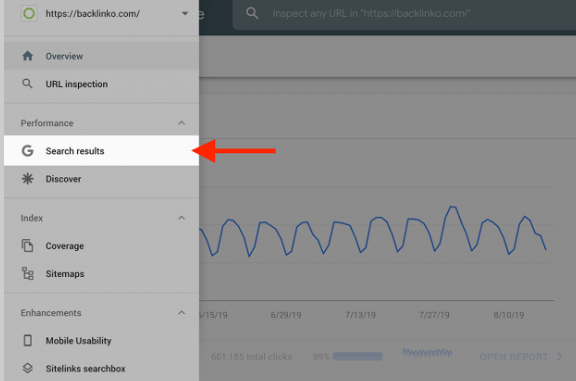Click the OPEN REPORT link
The width and height of the screenshot is (576, 381).
click(521, 356)
